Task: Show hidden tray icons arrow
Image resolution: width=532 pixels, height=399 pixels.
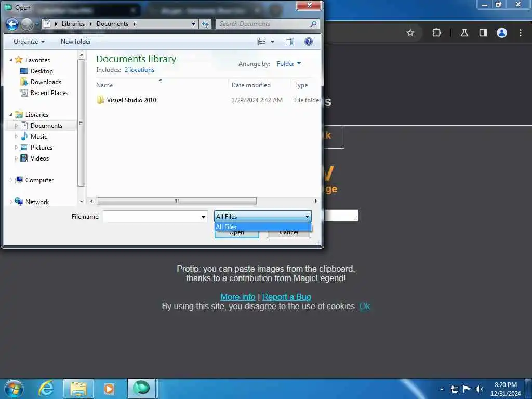Action: click(x=442, y=389)
